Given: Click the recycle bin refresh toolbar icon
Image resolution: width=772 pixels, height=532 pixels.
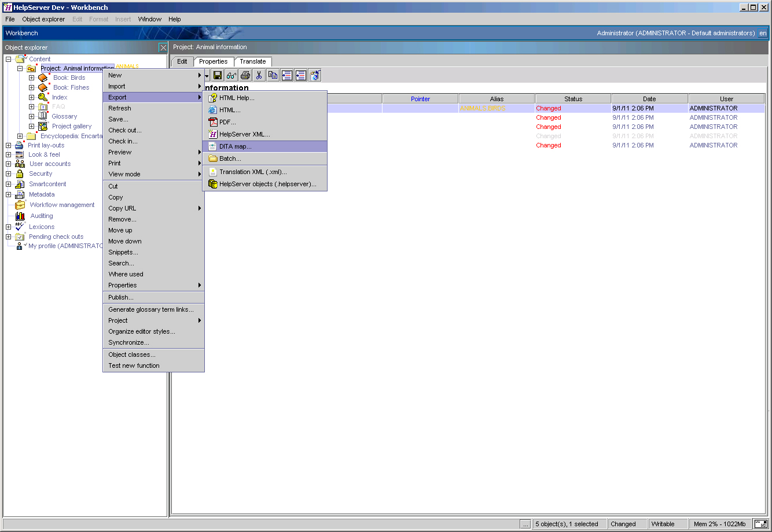Looking at the screenshot, I should [x=314, y=75].
